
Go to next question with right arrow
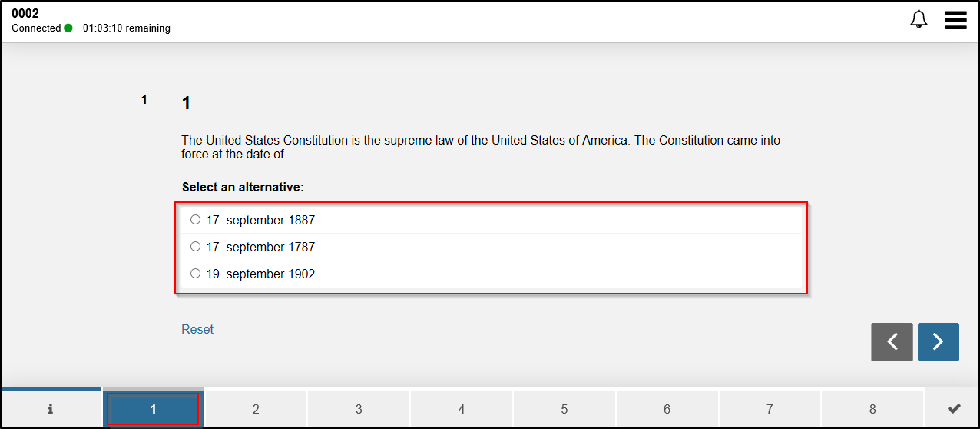938,342
